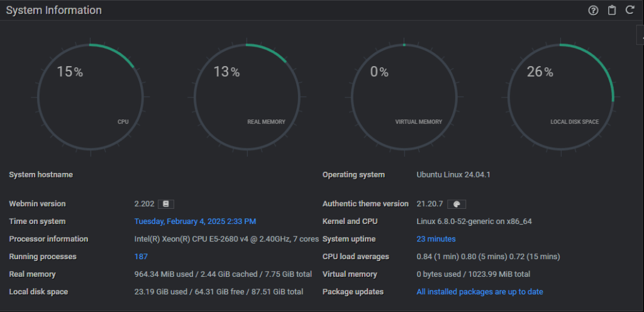Click the 187 running processes link
This screenshot has width=644, height=312.
(x=141, y=257)
